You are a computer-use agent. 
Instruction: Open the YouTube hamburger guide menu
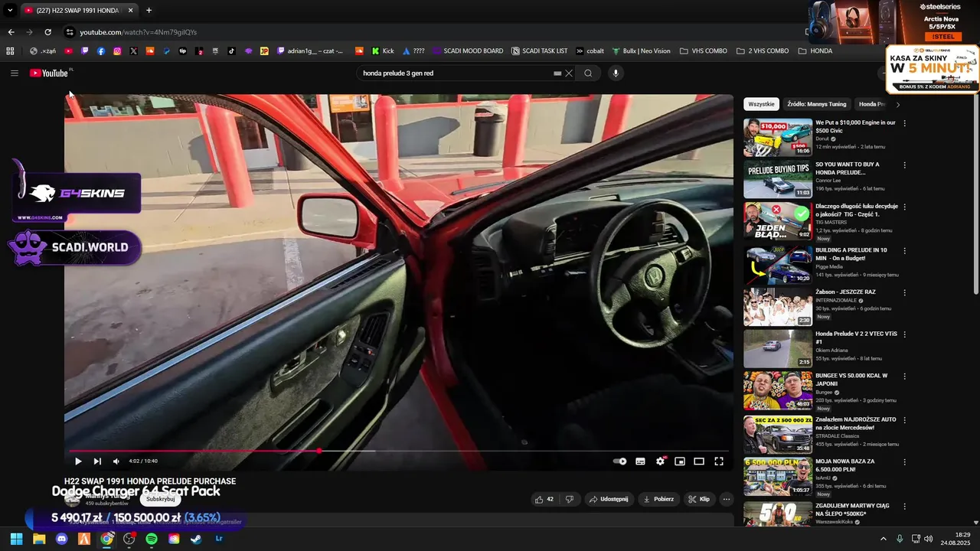point(15,73)
